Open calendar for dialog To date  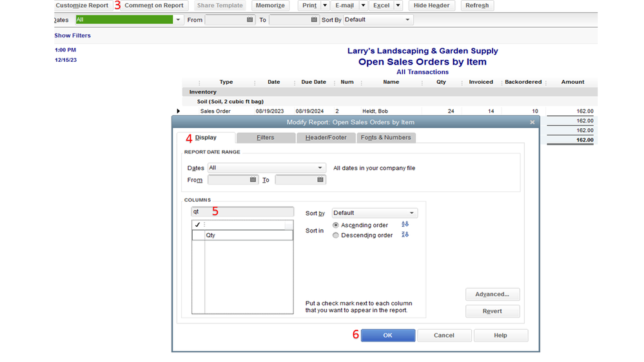pyautogui.click(x=320, y=180)
